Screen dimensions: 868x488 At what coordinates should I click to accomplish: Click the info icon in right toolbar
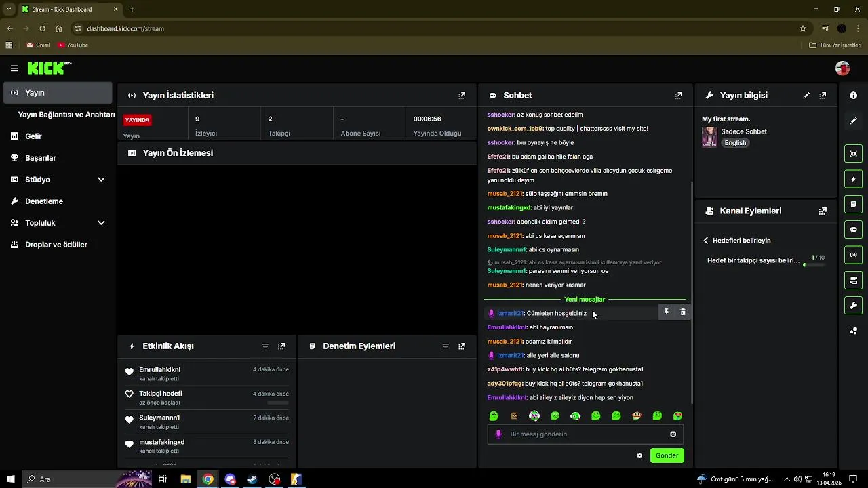(x=853, y=96)
